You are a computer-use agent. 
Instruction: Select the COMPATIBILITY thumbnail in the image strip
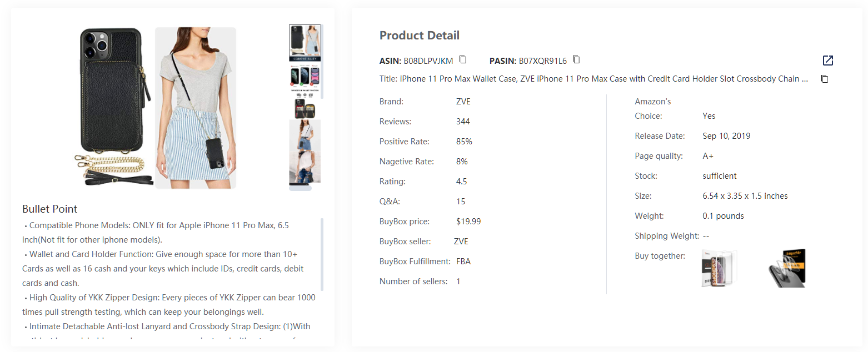(305, 43)
